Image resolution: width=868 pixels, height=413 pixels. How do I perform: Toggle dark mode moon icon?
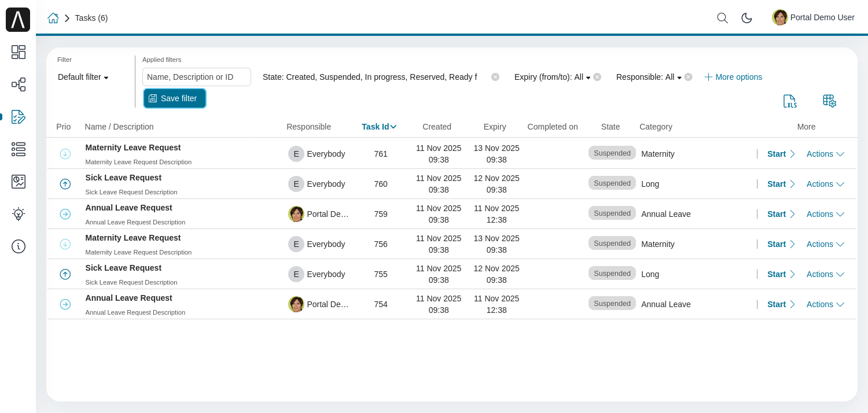[746, 18]
